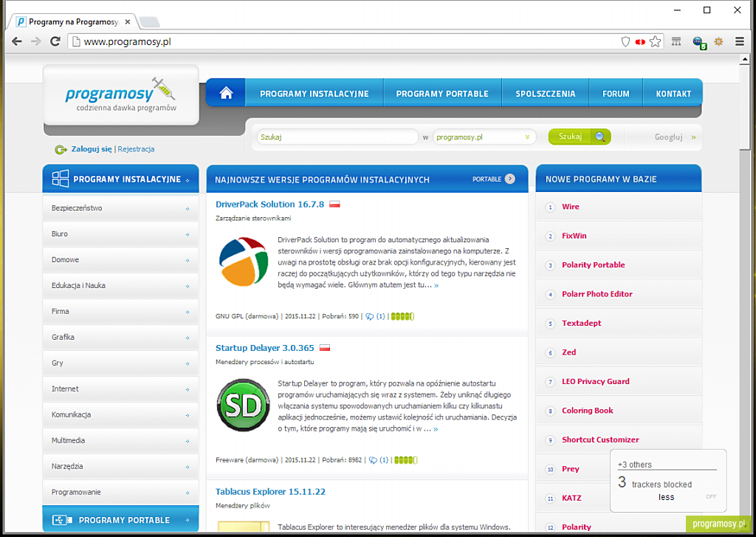Viewport: 756px width, 537px height.
Task: Open FixWin in new programs list
Action: pyautogui.click(x=574, y=236)
